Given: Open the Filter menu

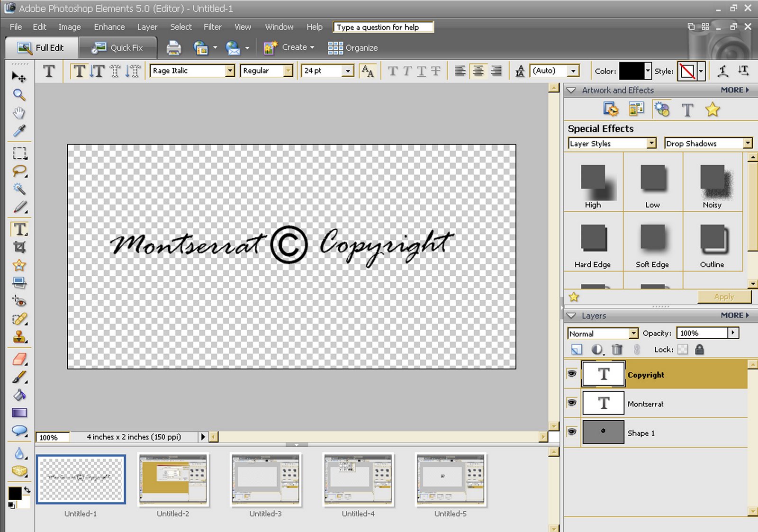Looking at the screenshot, I should tap(213, 27).
